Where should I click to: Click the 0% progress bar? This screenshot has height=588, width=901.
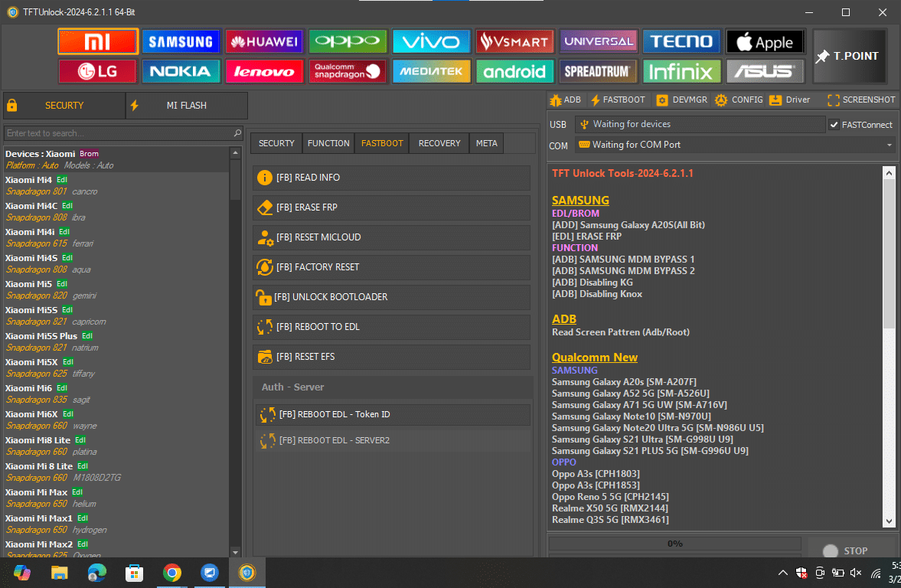click(674, 544)
